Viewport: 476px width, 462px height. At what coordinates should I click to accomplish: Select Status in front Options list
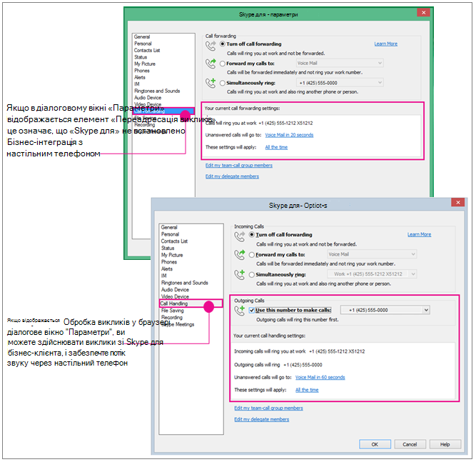coord(168,248)
